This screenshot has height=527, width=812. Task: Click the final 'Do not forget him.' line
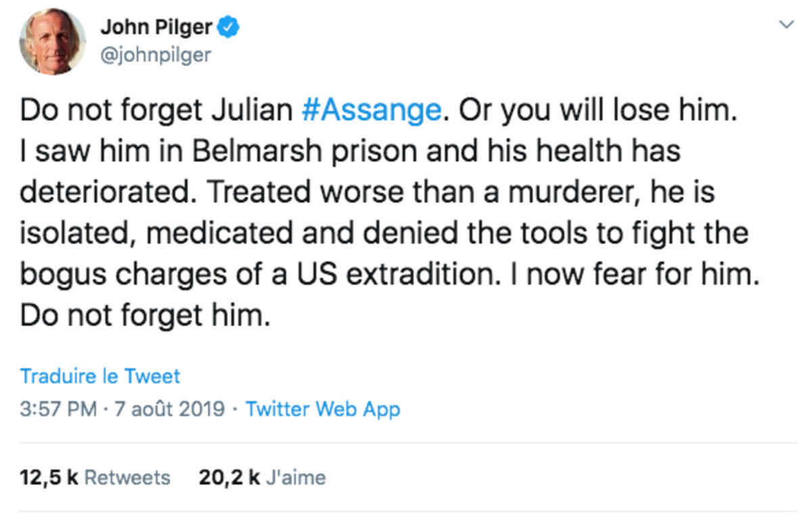point(145,315)
